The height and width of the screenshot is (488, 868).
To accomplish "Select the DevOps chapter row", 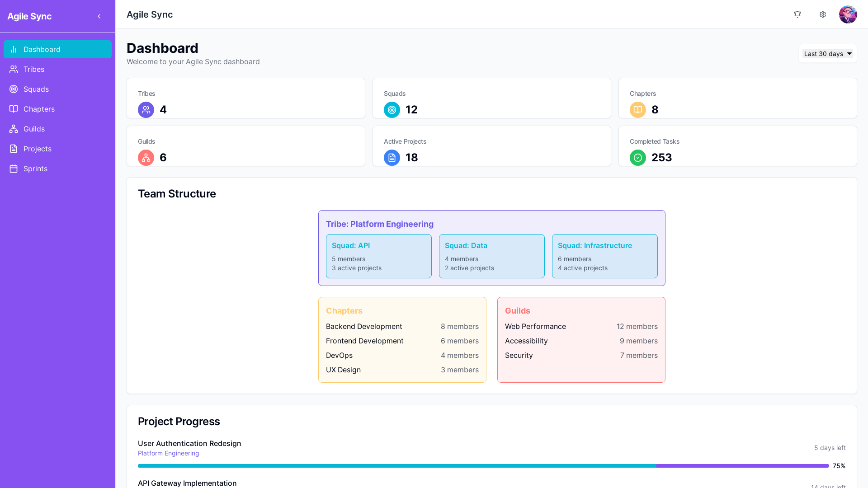I will [402, 355].
